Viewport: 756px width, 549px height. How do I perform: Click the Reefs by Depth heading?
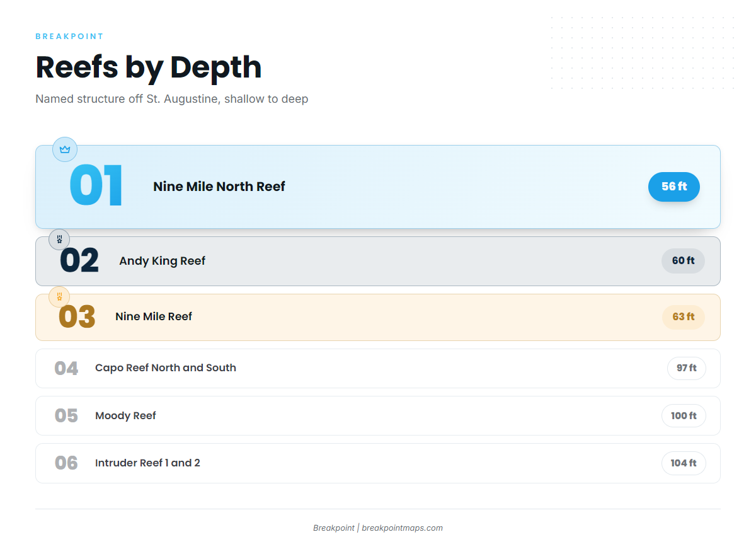pyautogui.click(x=149, y=67)
